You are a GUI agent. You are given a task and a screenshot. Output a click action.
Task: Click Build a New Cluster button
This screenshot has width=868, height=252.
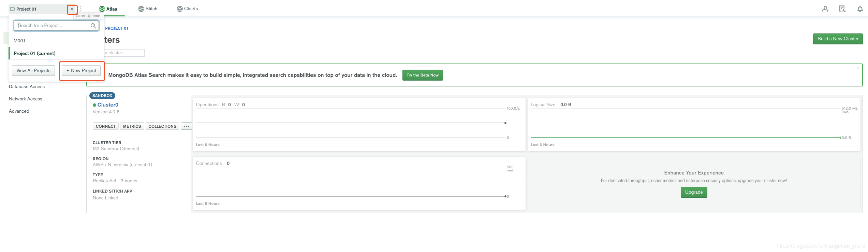[x=838, y=39]
